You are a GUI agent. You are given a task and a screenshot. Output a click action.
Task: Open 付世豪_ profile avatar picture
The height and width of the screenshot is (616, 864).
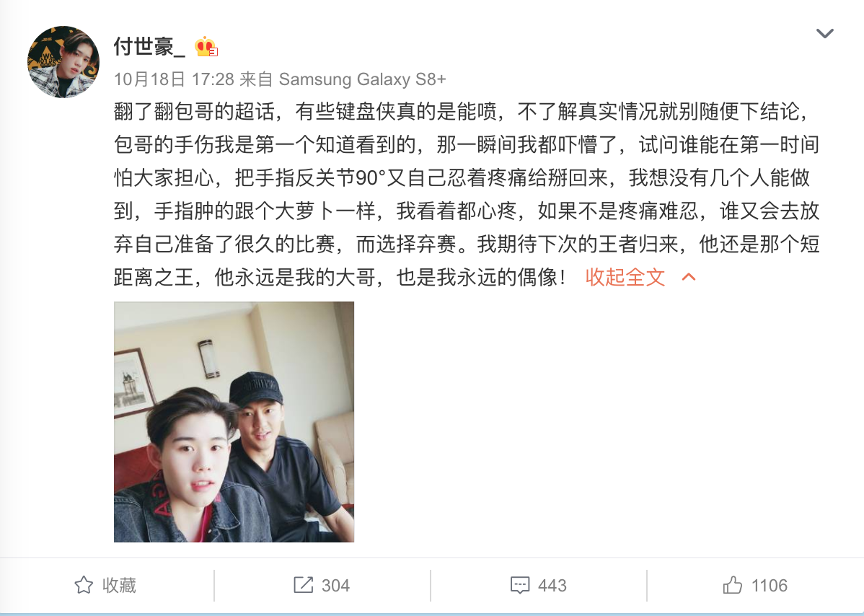tap(63, 62)
